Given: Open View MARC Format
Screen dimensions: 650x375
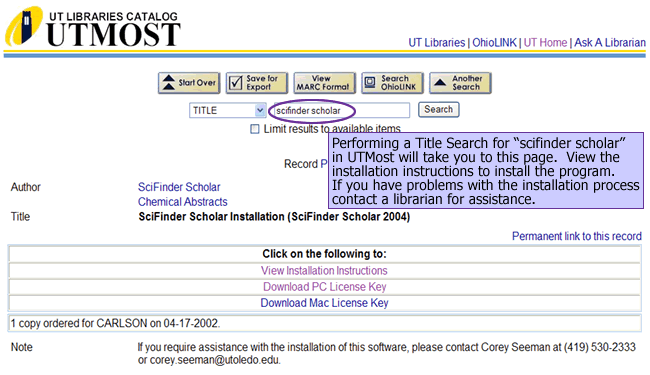Looking at the screenshot, I should [325, 83].
